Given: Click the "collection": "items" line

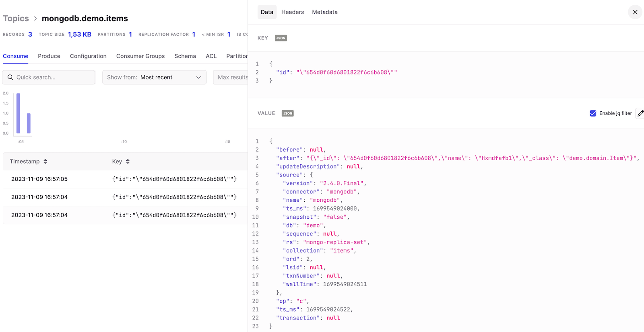Looking at the screenshot, I should [320, 250].
